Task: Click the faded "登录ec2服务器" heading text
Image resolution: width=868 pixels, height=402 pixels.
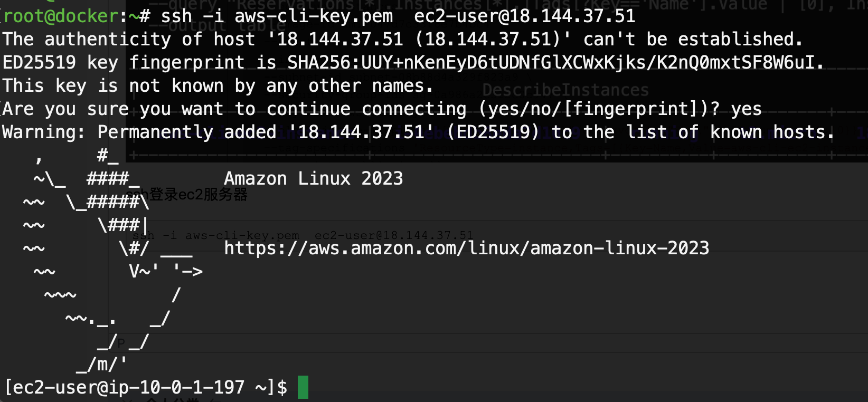Action: (198, 195)
